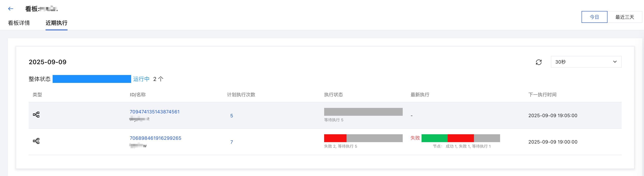The height and width of the screenshot is (176, 644).
Task: Select the 最近三天 time range toggle
Action: (625, 17)
